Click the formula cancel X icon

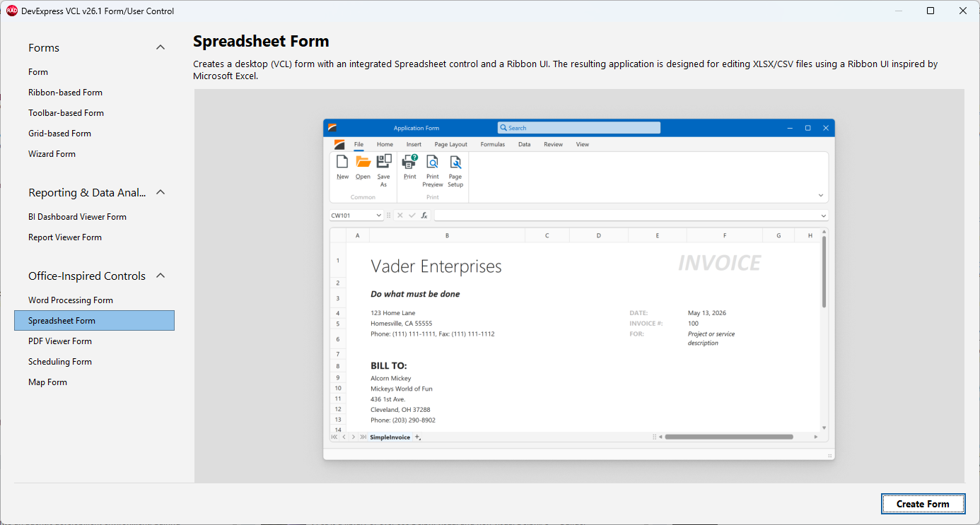point(400,216)
